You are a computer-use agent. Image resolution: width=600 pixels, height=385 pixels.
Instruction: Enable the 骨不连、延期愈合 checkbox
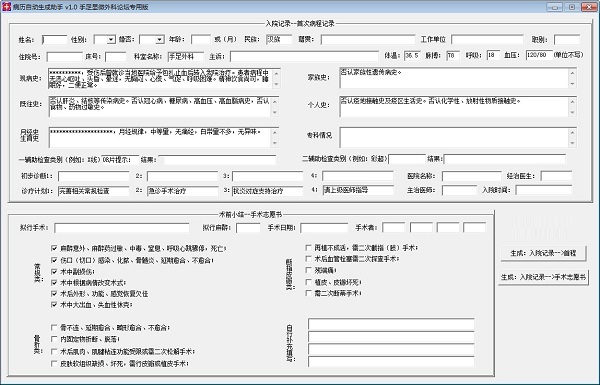pos(54,328)
